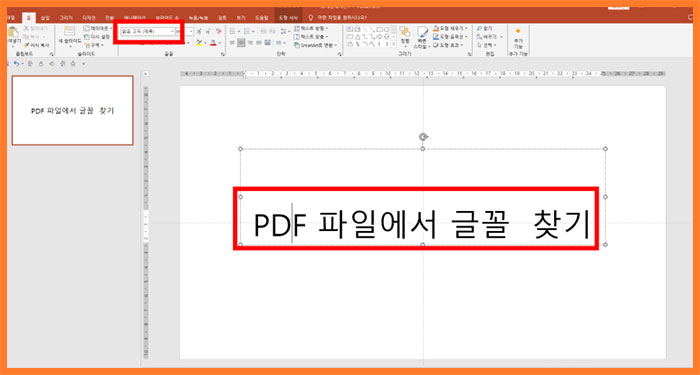The height and width of the screenshot is (375, 700).
Task: Align the text to the right
Action: click(x=250, y=43)
